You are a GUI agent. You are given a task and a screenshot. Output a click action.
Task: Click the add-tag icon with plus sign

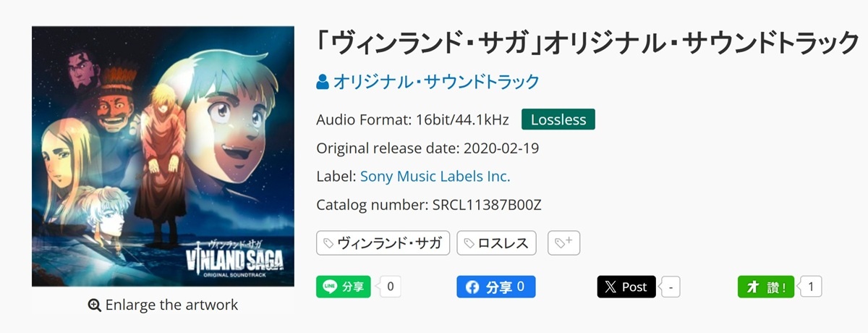tap(563, 244)
